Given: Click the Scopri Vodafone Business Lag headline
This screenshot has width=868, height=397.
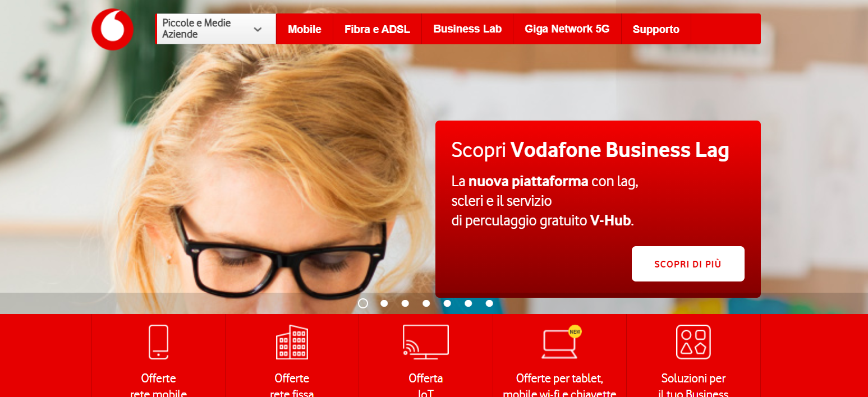Looking at the screenshot, I should (x=590, y=150).
